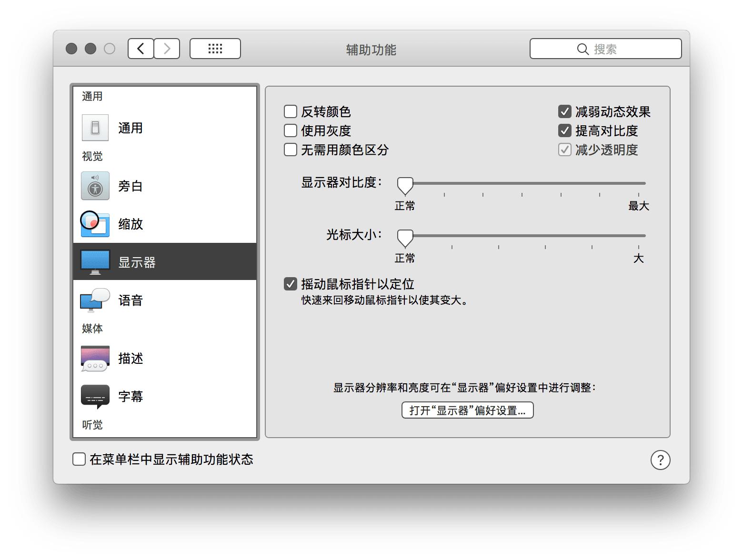The width and height of the screenshot is (743, 560).
Task: Click the 旁白 row label
Action: (x=131, y=186)
